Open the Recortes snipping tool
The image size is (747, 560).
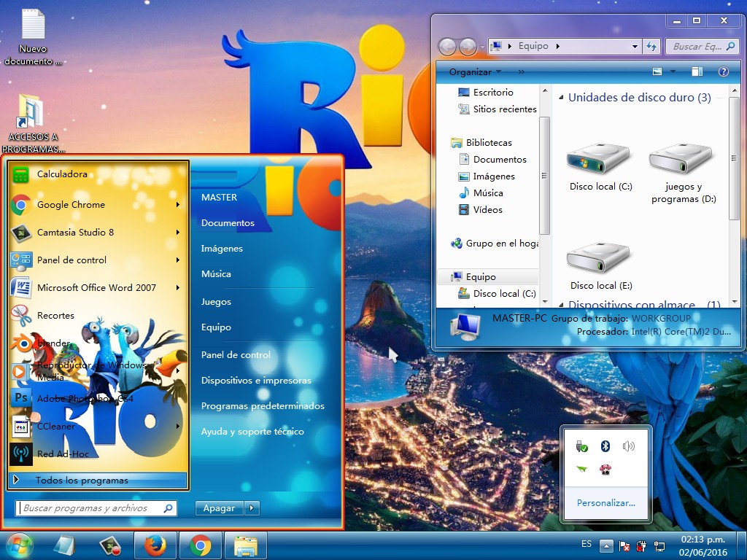click(x=98, y=315)
